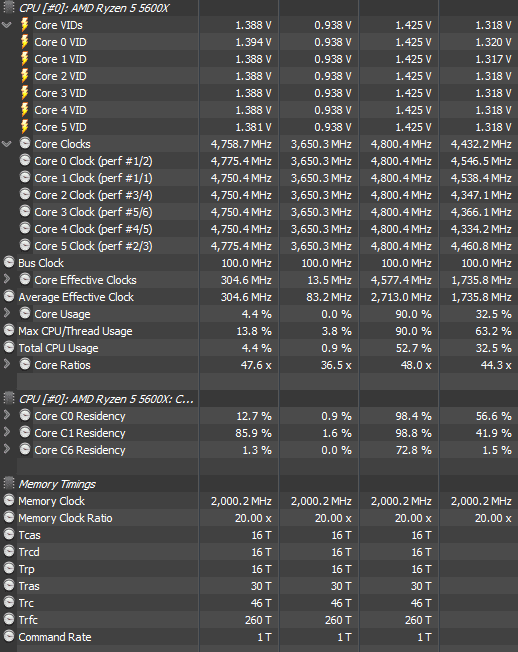This screenshot has height=652, width=518.
Task: Click the lightning bolt icon for Core 2 VID
Action: (x=25, y=76)
